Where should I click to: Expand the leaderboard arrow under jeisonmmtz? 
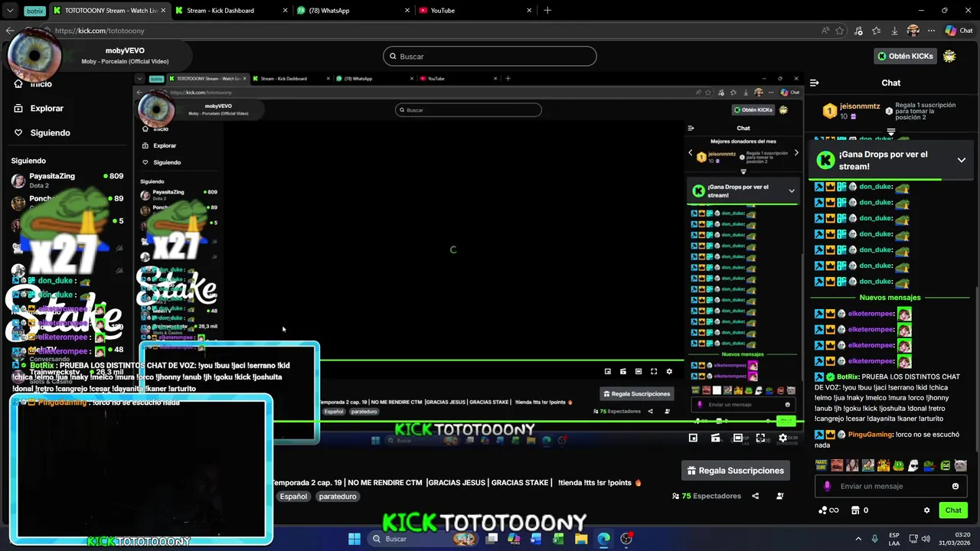(x=890, y=132)
